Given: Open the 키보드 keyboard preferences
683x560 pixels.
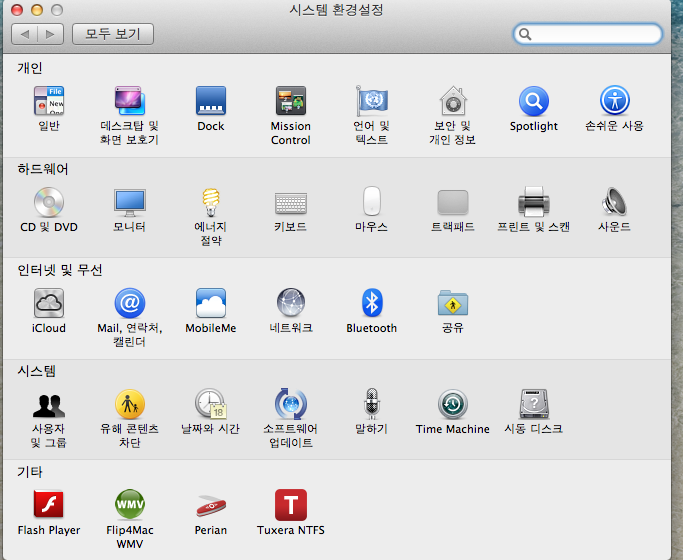Looking at the screenshot, I should coord(291,203).
